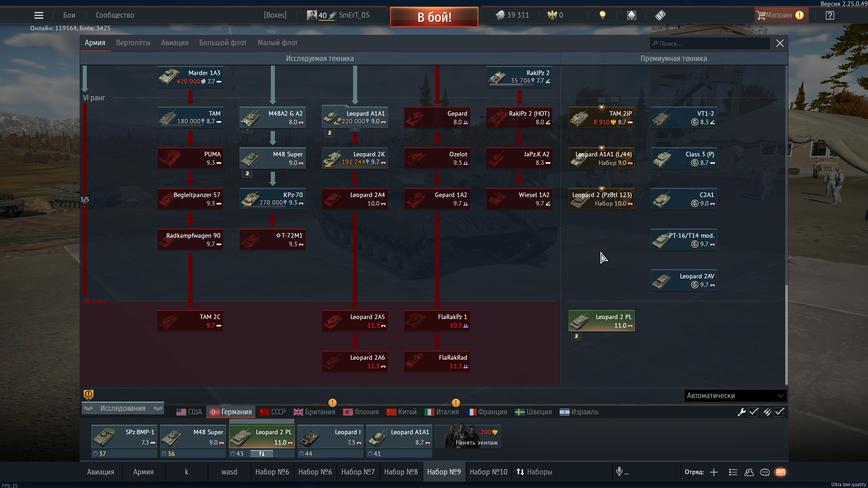The image size is (868, 488).
Task: Select Британия nation tab
Action: point(315,412)
